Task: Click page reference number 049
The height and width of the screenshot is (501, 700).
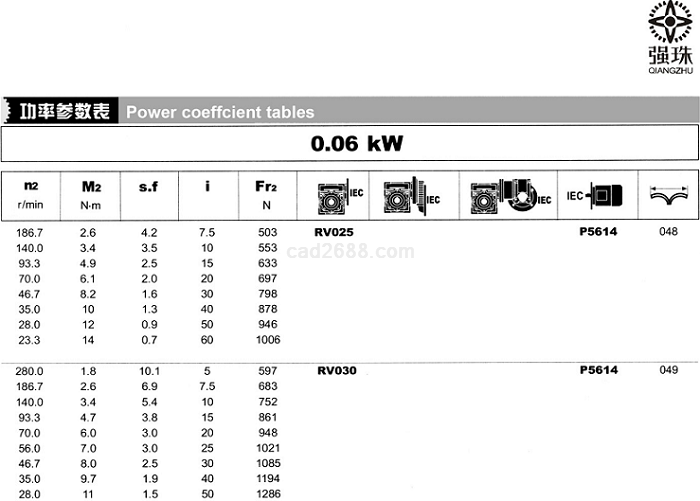Action: [x=669, y=370]
